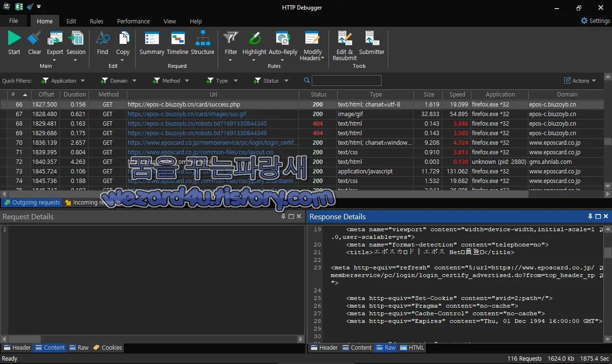Pin the Response Details panel

(x=590, y=216)
